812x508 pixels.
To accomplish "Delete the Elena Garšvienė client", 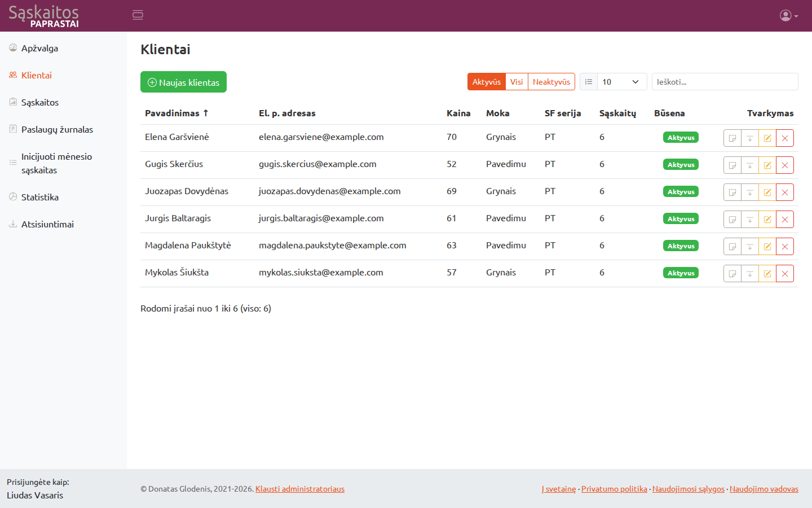I will coord(785,138).
